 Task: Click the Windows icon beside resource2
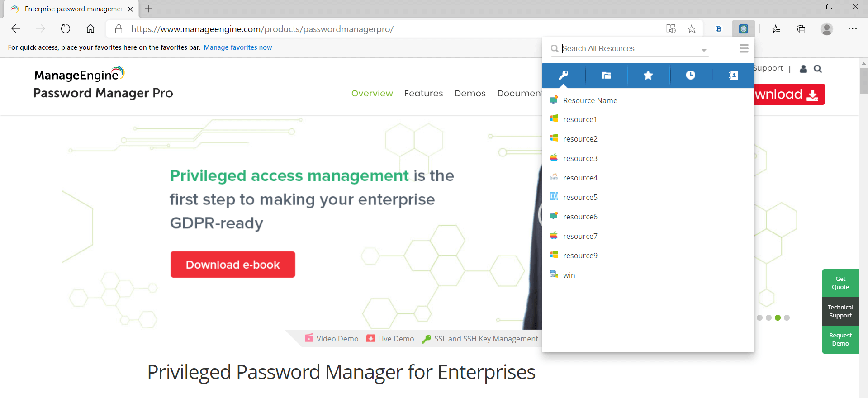point(554,138)
